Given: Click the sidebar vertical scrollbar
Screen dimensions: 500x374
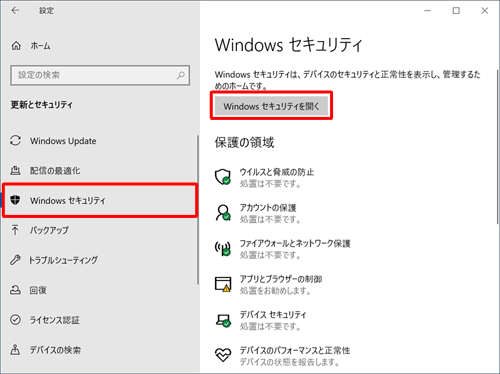Looking at the screenshot, I should pos(198,210).
